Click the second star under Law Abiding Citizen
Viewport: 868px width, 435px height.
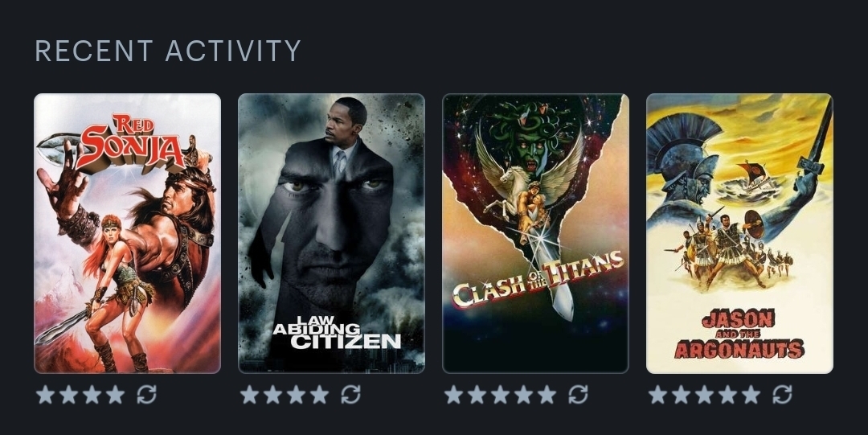click(273, 395)
